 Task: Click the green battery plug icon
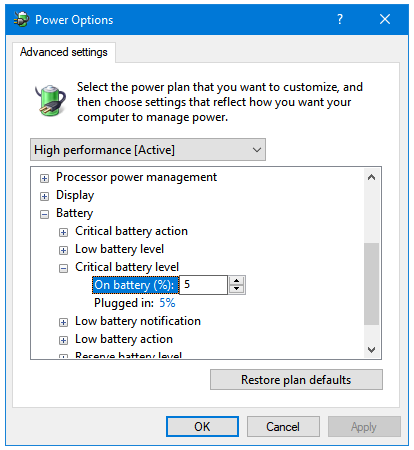point(51,101)
